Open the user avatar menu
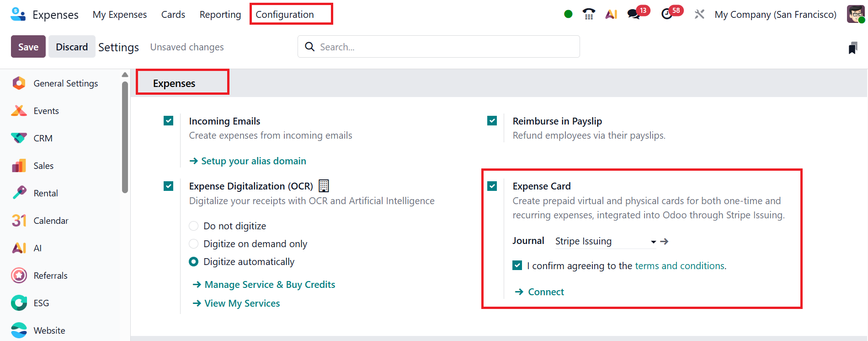 [x=855, y=14]
